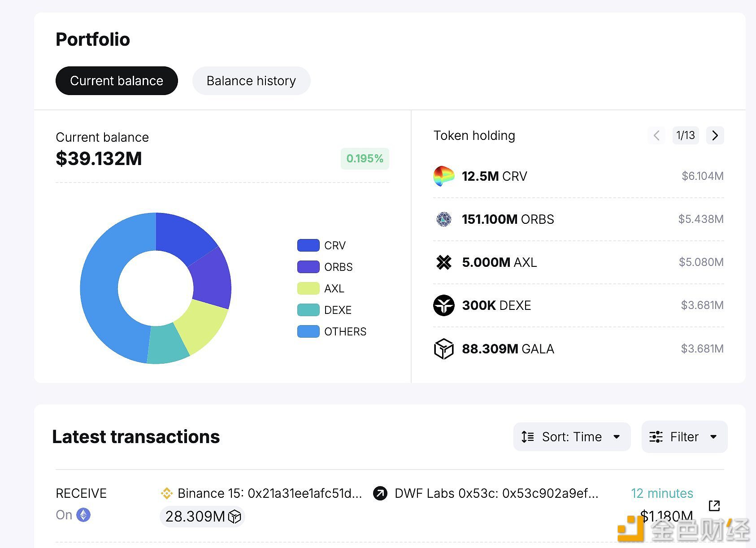Switch to Current balance tab

coord(117,81)
